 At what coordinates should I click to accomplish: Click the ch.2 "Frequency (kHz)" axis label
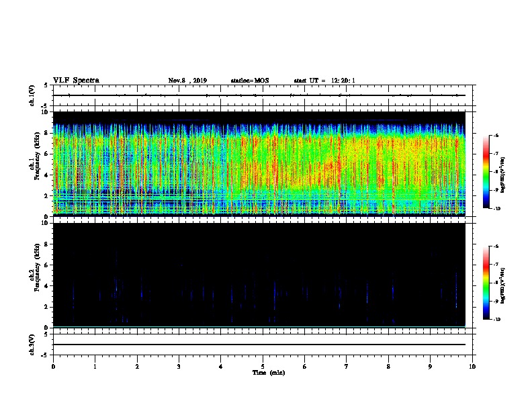coord(37,267)
